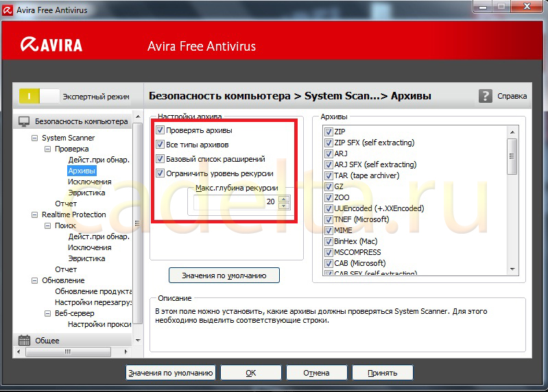Click the Отмена button
Screen dimensions: 548x392
point(316,373)
